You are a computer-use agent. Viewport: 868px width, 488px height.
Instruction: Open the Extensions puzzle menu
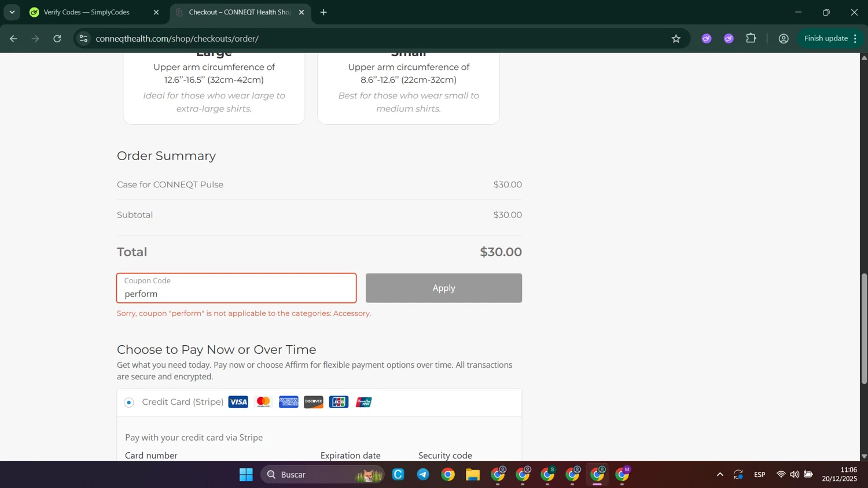click(x=751, y=39)
